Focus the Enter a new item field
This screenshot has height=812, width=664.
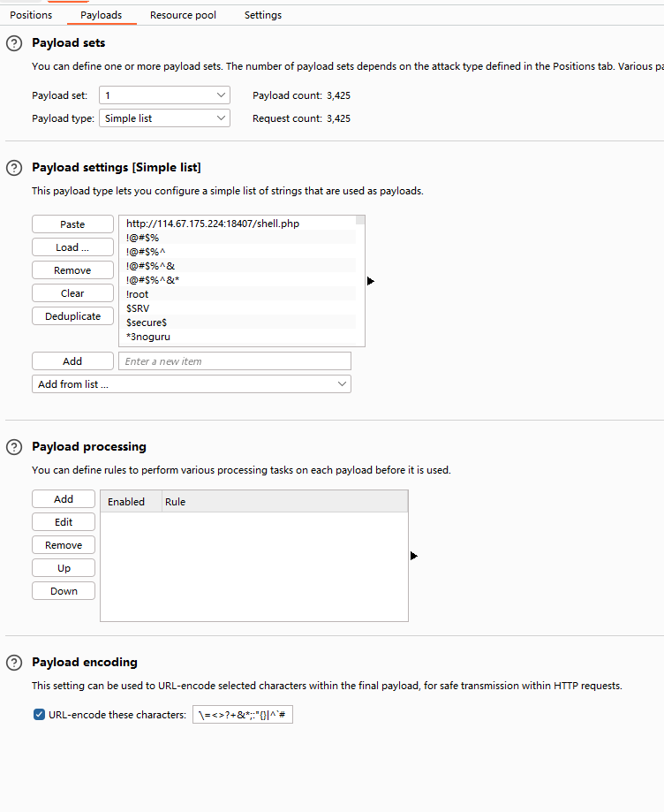pyautogui.click(x=235, y=361)
